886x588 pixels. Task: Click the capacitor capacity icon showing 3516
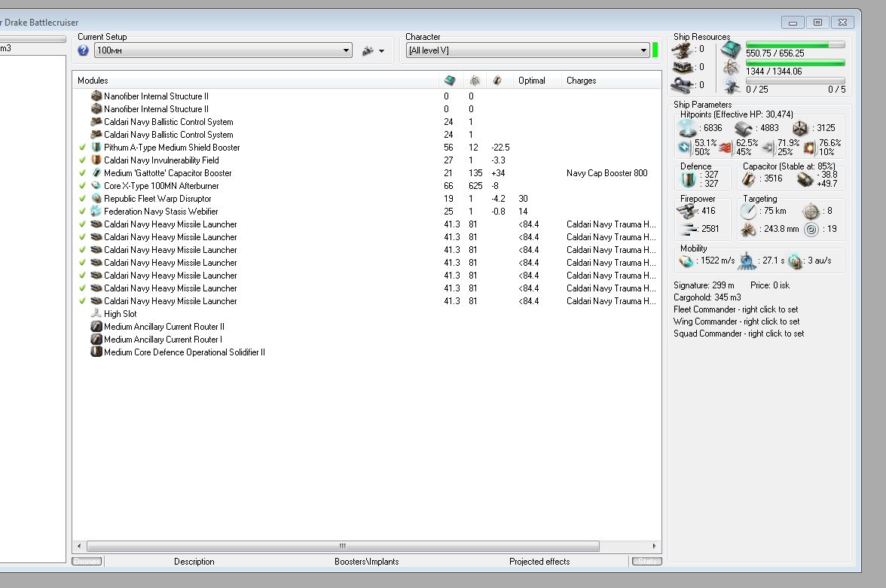click(748, 179)
